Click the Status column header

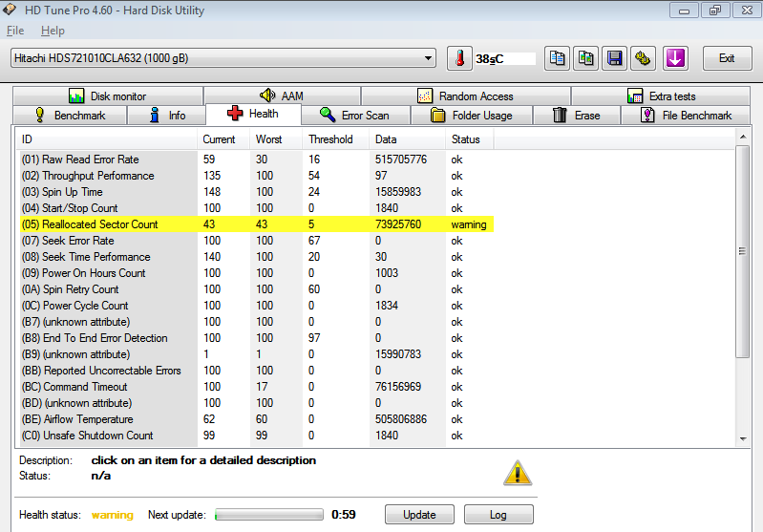470,139
